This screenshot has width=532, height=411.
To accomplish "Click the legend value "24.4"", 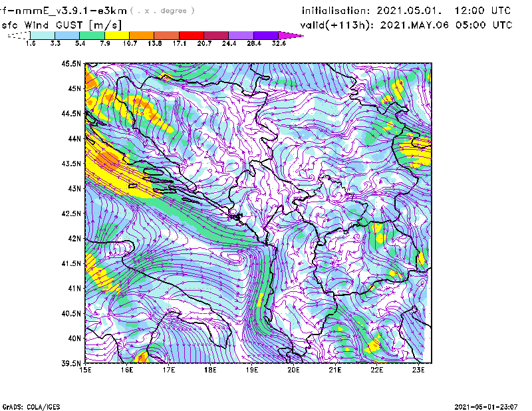I will point(229,43).
